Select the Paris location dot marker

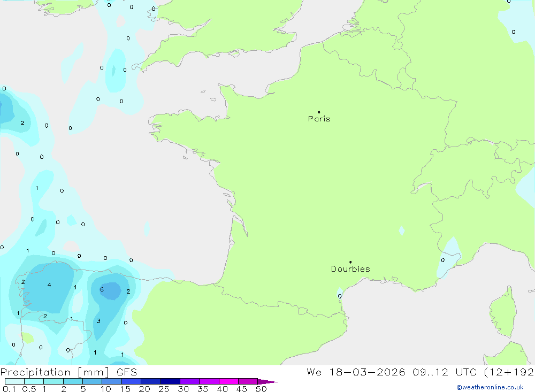319,112
